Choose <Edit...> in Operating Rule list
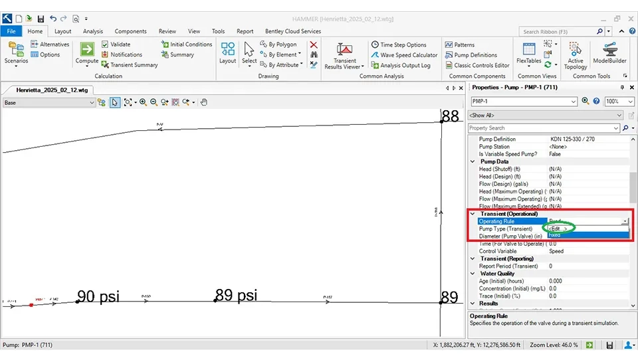This screenshot has width=638, height=364. coord(558,228)
